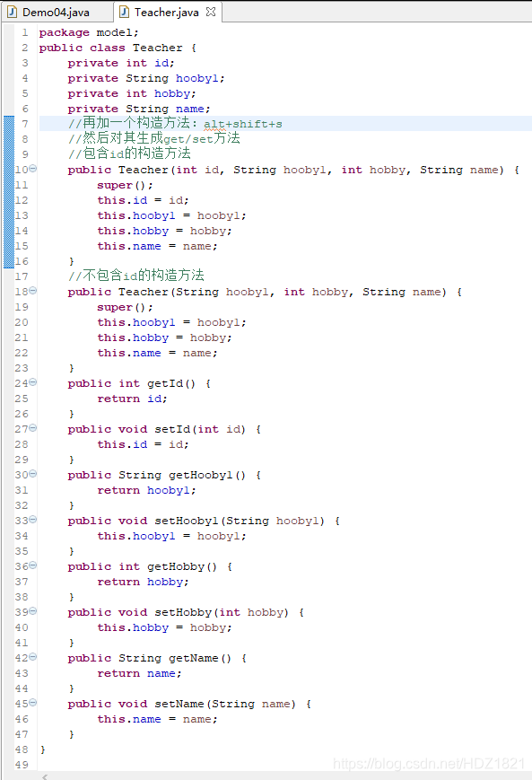Click 'return hoobyl;' on line 31
Screen dimensions: 532x780
pyautogui.click(x=146, y=490)
